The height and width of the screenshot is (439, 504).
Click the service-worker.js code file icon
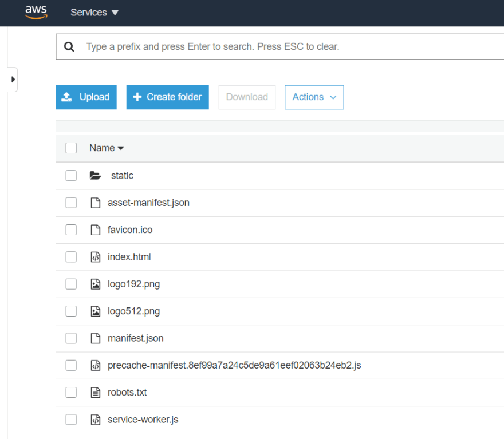(x=96, y=420)
